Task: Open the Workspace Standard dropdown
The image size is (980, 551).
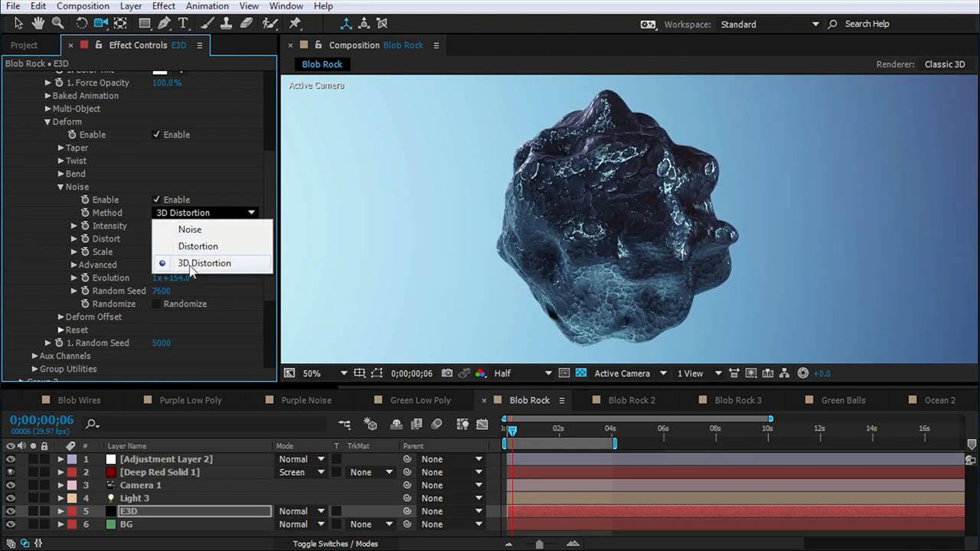Action: coord(769,24)
